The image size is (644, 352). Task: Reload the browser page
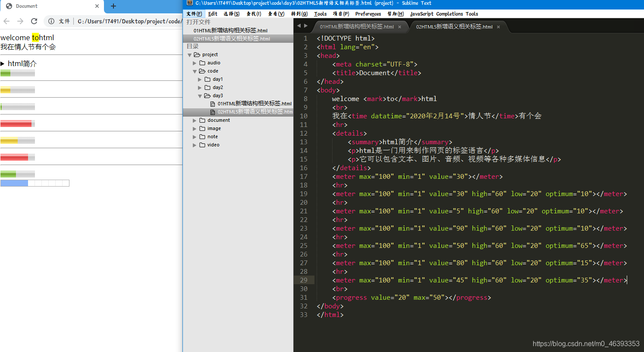pyautogui.click(x=34, y=21)
